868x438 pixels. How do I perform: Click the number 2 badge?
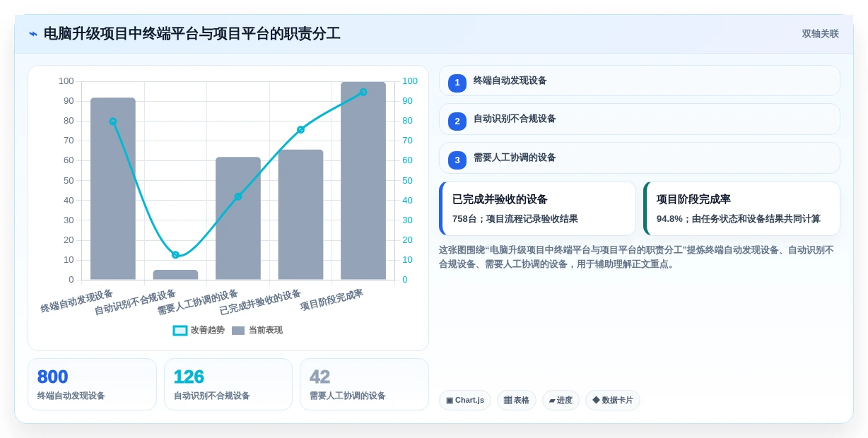coord(457,122)
